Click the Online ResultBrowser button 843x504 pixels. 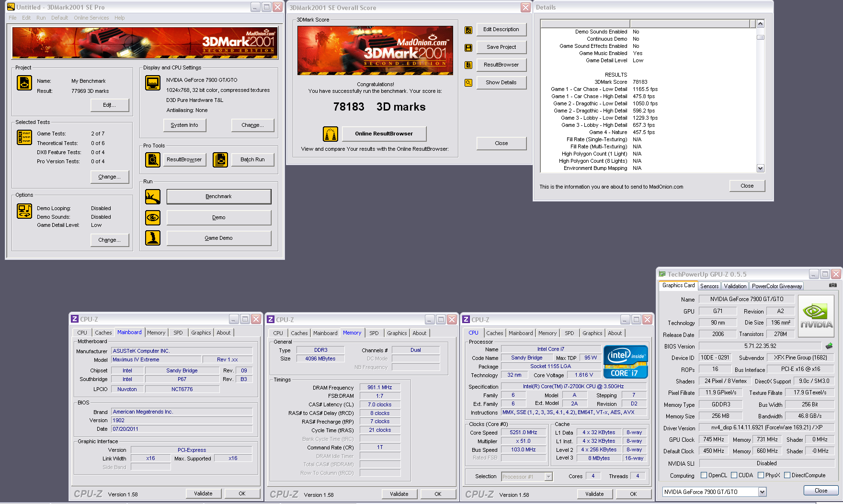pos(384,134)
